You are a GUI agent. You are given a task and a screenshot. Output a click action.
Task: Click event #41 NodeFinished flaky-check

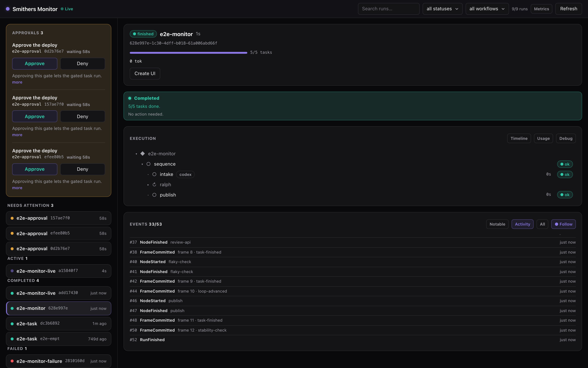point(353,272)
